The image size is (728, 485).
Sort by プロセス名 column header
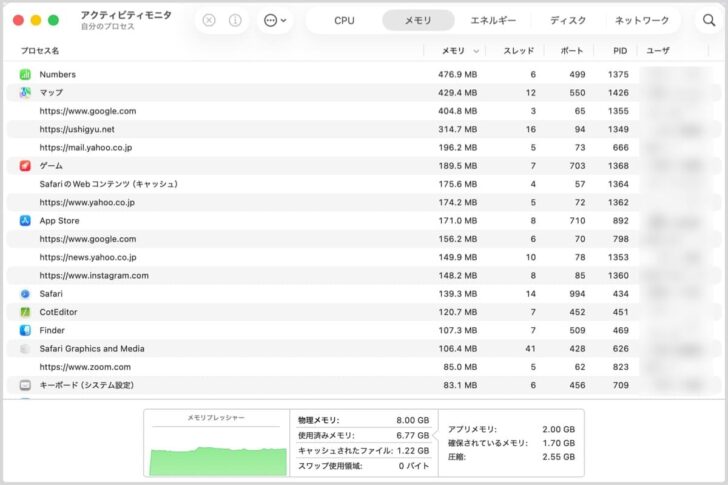click(x=40, y=51)
